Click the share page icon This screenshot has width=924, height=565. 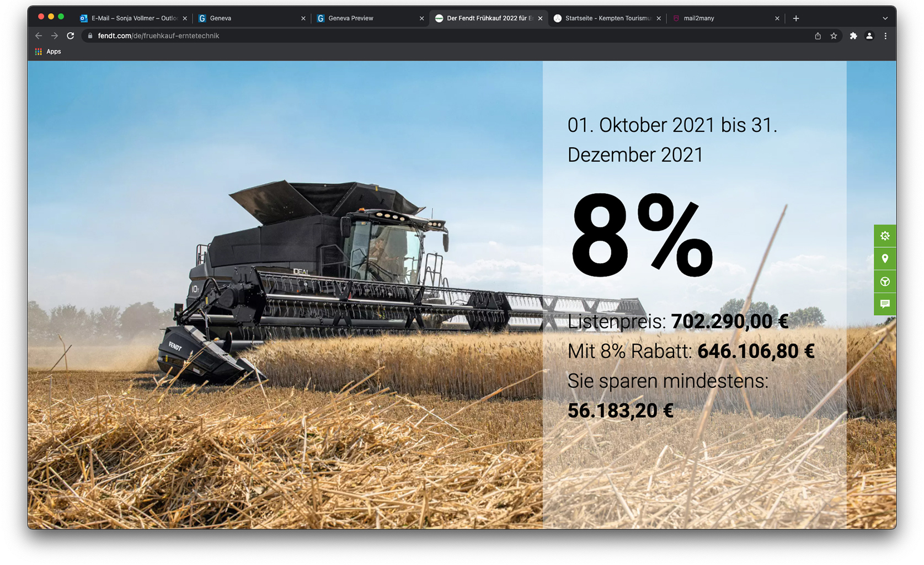pyautogui.click(x=818, y=36)
